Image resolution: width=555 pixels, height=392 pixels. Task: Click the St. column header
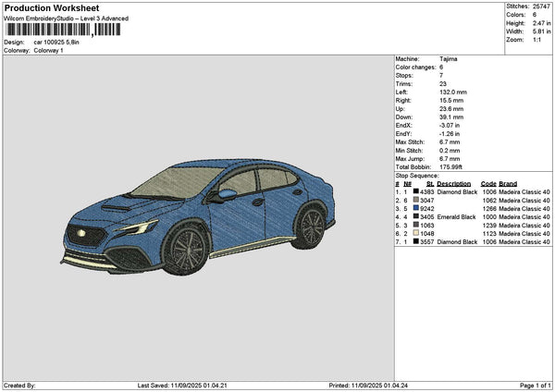(428, 183)
